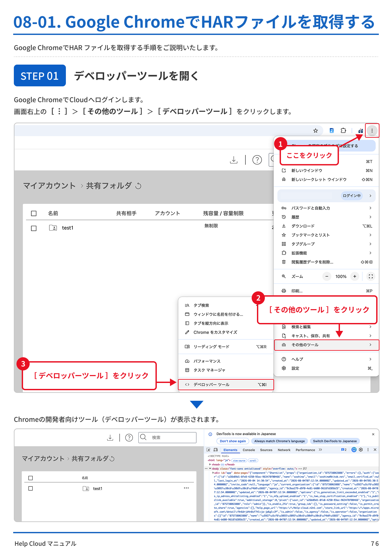Click the pencil icon beside Chrome をカスタマイズ
Screen dimensions: 392x555
(187, 332)
